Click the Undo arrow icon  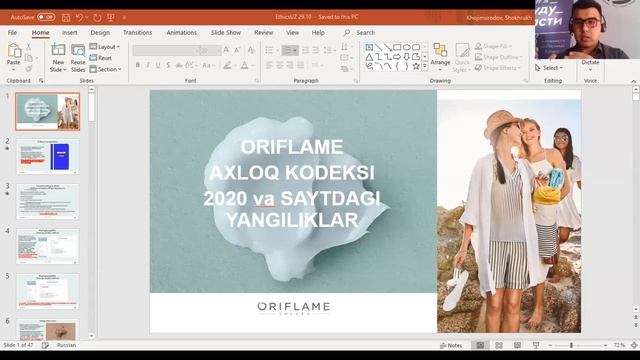click(80, 18)
